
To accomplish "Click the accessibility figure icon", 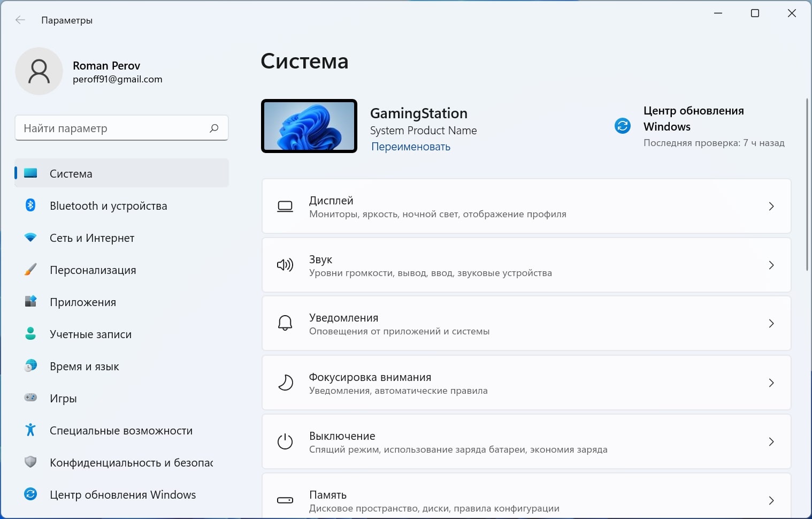I will 30,430.
